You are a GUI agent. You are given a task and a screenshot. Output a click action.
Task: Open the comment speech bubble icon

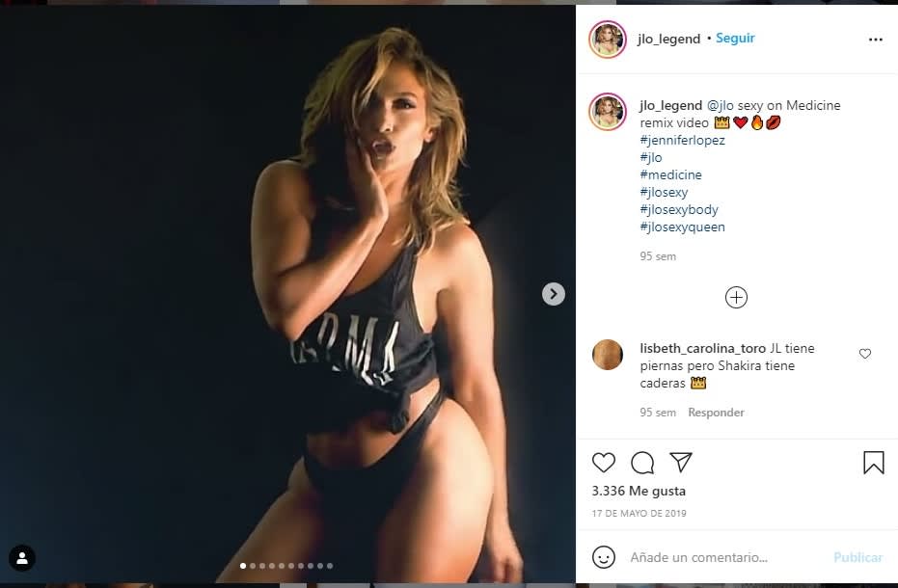pyautogui.click(x=642, y=463)
